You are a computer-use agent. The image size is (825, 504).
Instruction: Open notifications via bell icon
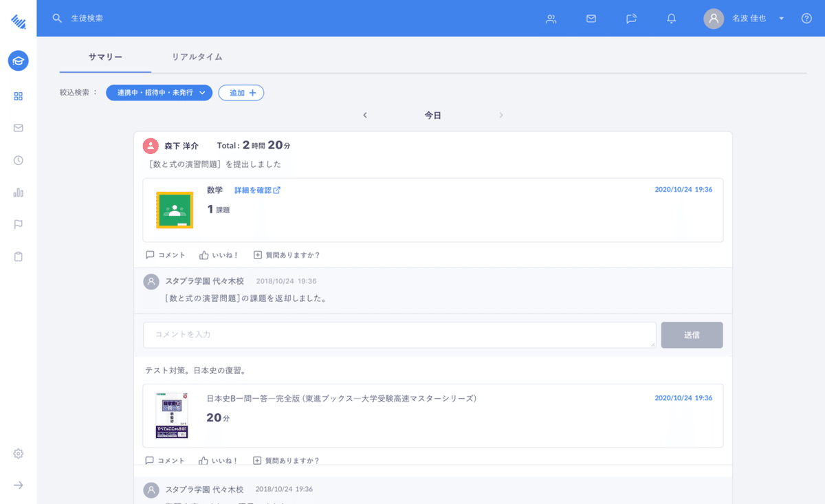tap(671, 19)
